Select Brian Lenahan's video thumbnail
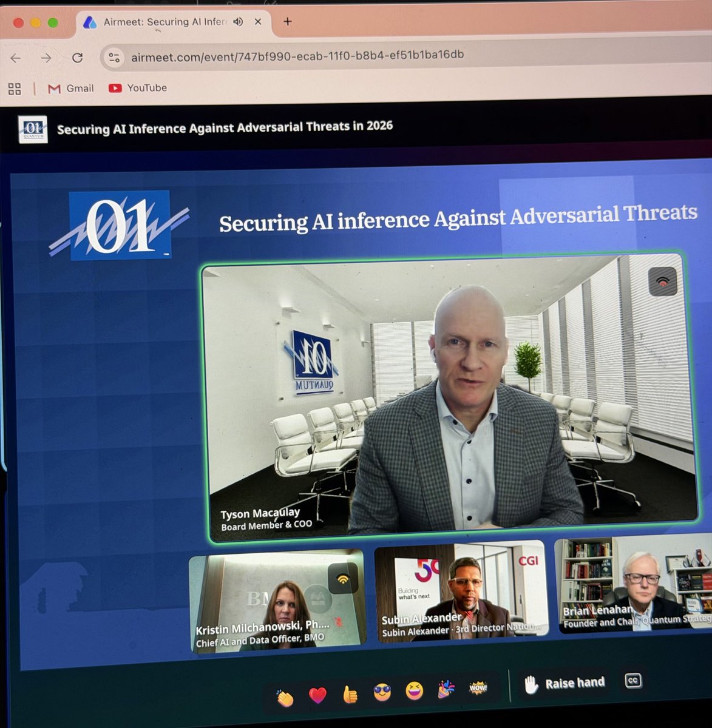 tap(634, 583)
